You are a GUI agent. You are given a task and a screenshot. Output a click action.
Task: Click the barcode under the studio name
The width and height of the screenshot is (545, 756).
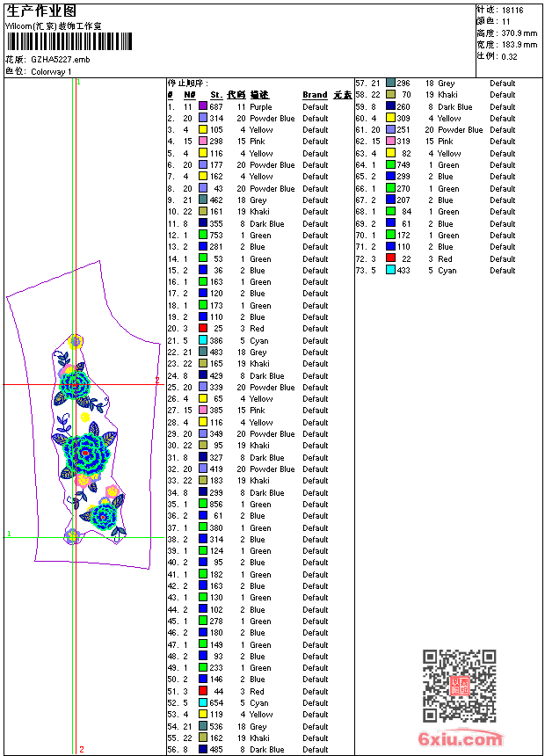tap(69, 41)
